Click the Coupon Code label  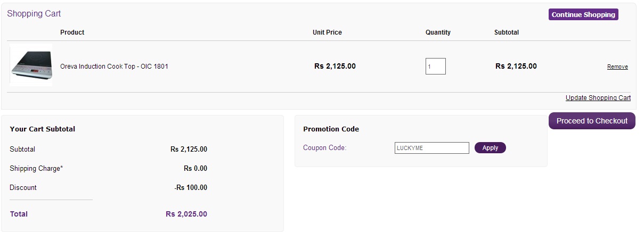[324, 148]
